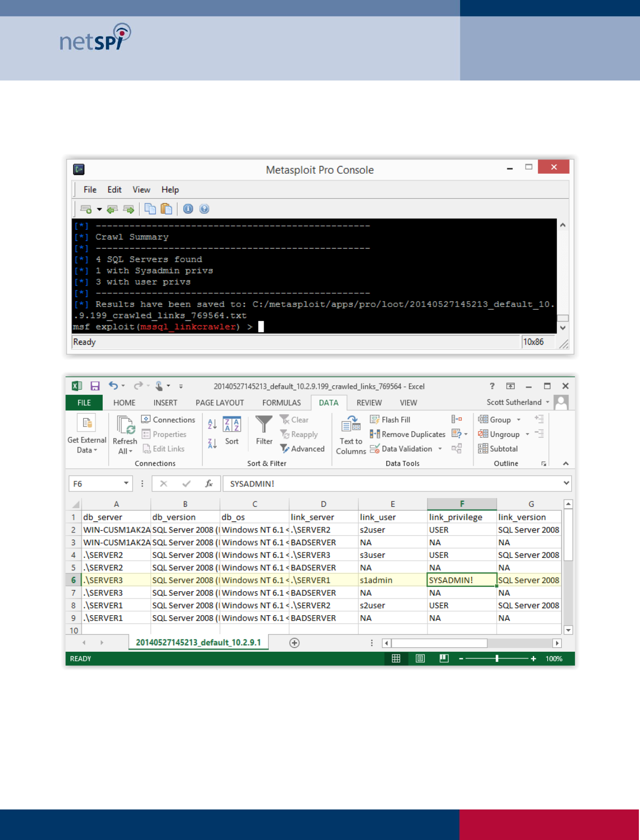Image resolution: width=640 pixels, height=840 pixels.
Task: Click the help question icon in Metasploit toolbar
Action: [x=204, y=209]
